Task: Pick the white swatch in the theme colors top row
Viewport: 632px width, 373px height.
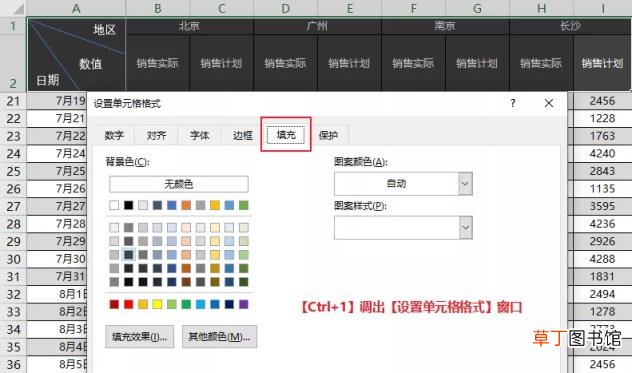Action: (x=114, y=205)
